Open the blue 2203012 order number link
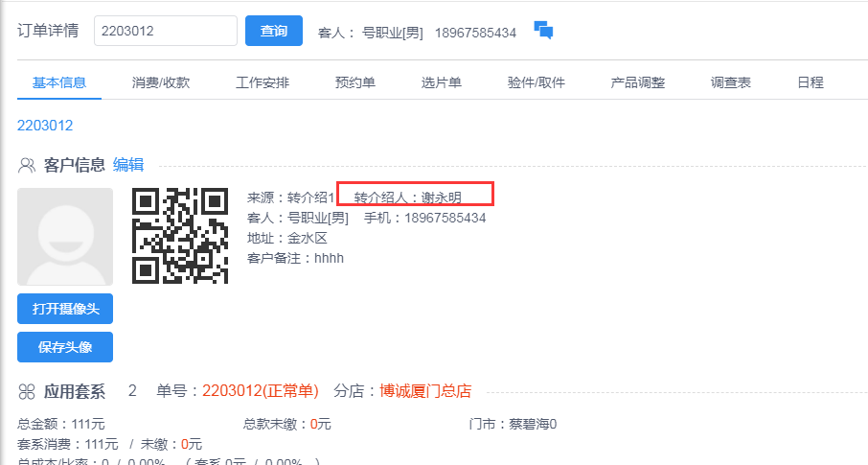 tap(45, 126)
